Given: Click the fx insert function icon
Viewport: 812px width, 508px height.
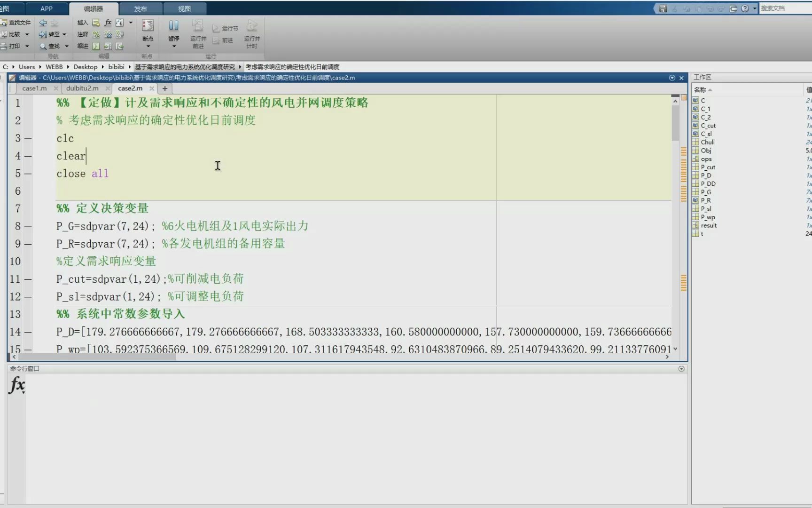Looking at the screenshot, I should (108, 23).
